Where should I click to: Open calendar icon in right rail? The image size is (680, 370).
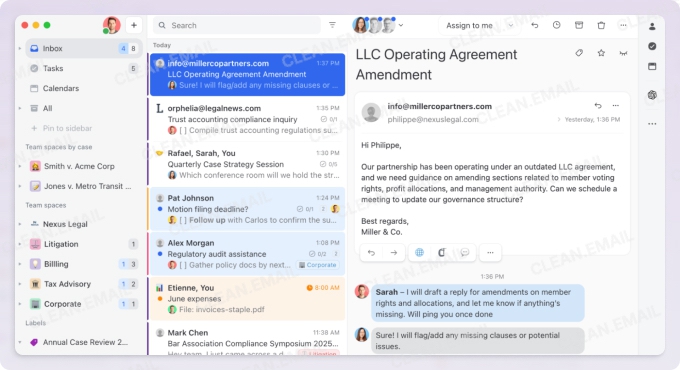pyautogui.click(x=652, y=66)
